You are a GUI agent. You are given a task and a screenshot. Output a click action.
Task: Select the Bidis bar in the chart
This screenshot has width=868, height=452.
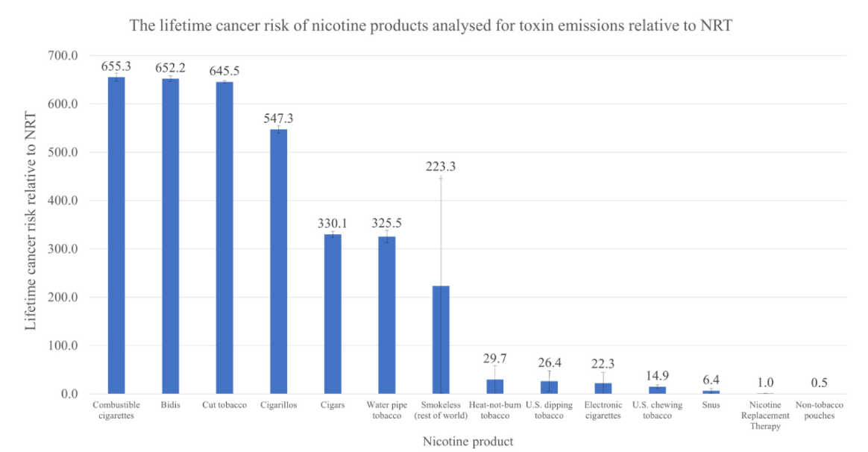(171, 236)
